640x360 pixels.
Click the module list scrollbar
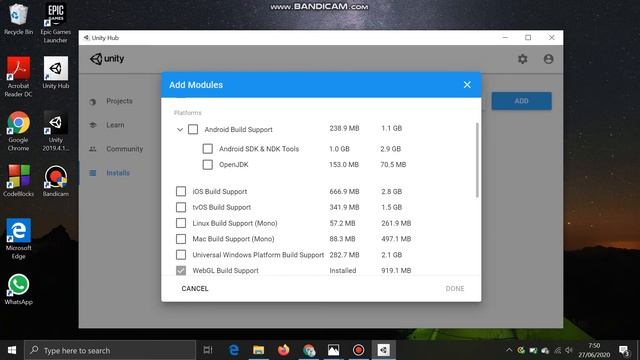click(x=477, y=160)
